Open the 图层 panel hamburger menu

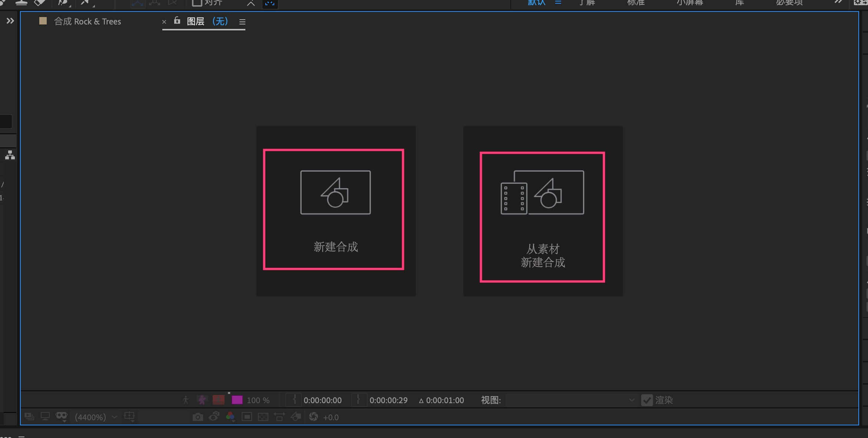pyautogui.click(x=242, y=22)
